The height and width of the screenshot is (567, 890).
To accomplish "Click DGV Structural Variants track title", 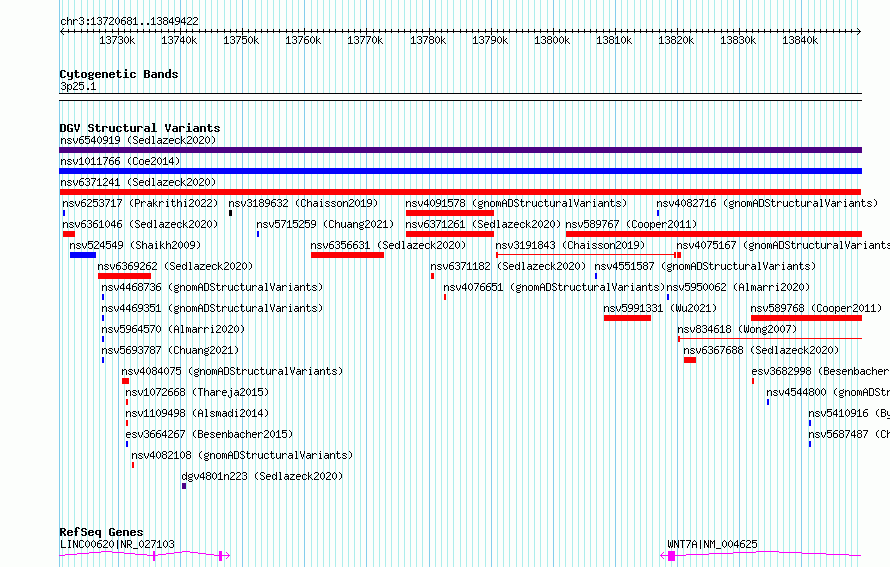I will click(x=140, y=128).
